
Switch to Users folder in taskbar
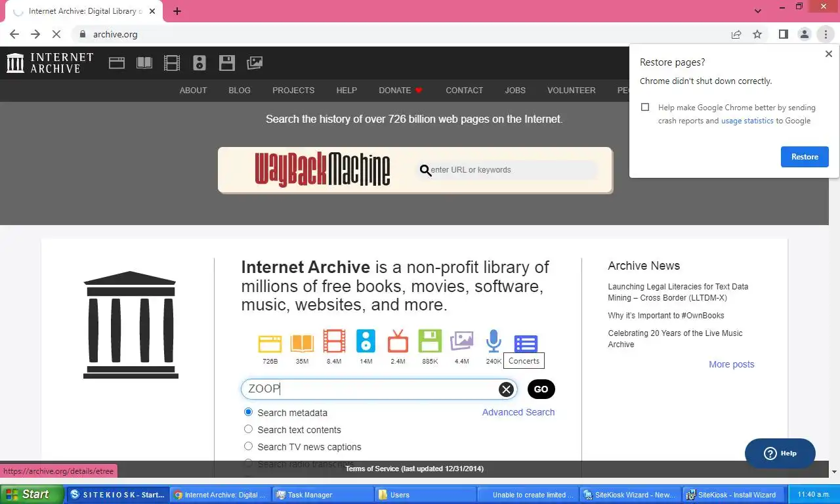[x=426, y=495]
